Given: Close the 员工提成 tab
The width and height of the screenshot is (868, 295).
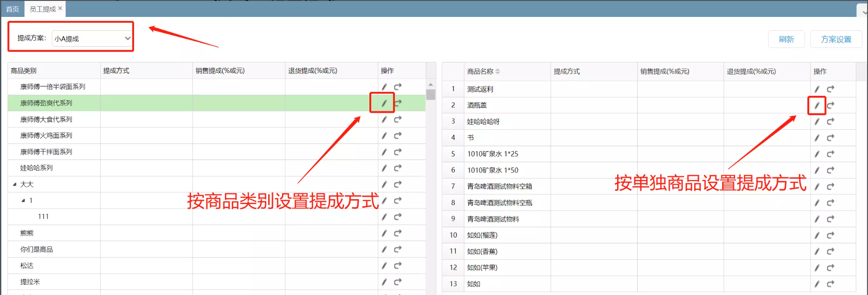Looking at the screenshot, I should point(60,8).
